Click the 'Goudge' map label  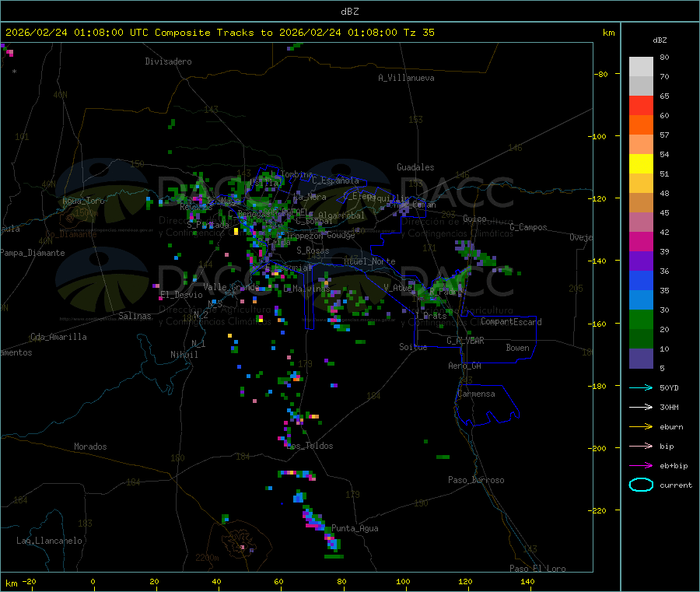coord(341,235)
